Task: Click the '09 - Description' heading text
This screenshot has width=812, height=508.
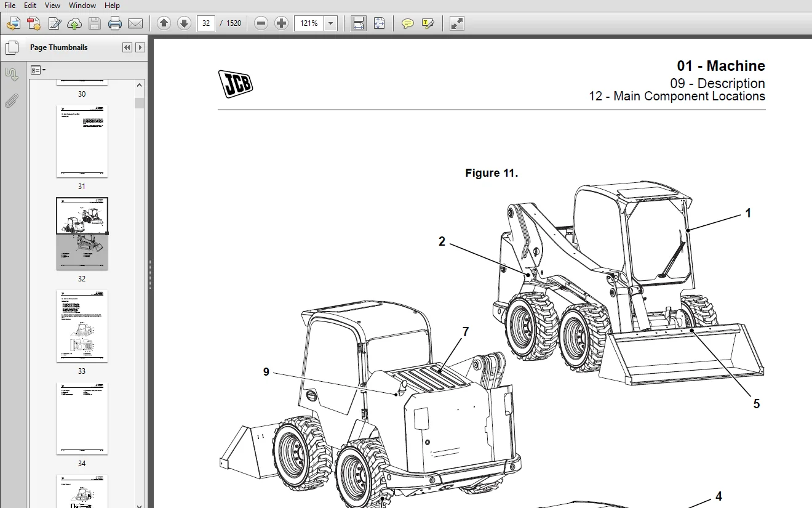Action: point(717,83)
